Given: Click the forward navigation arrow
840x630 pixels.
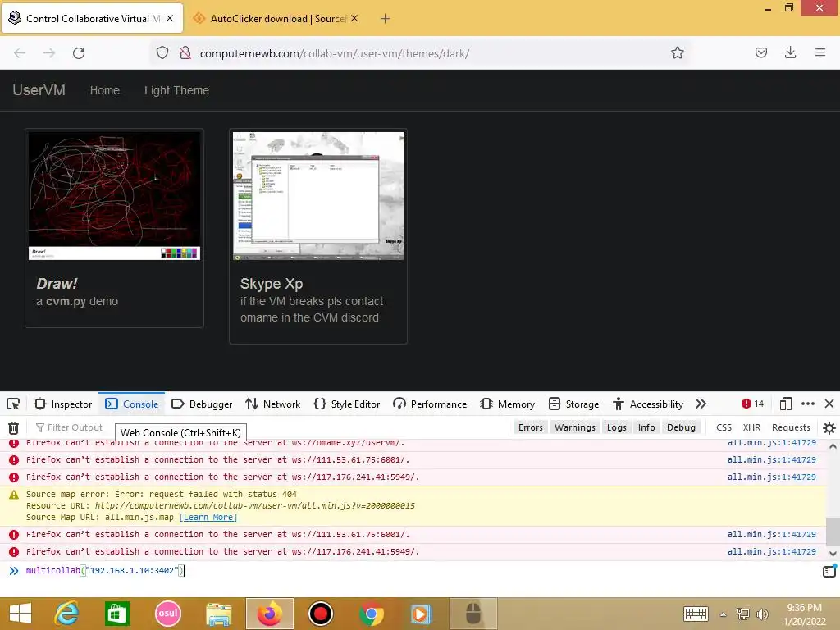Looking at the screenshot, I should click(49, 53).
